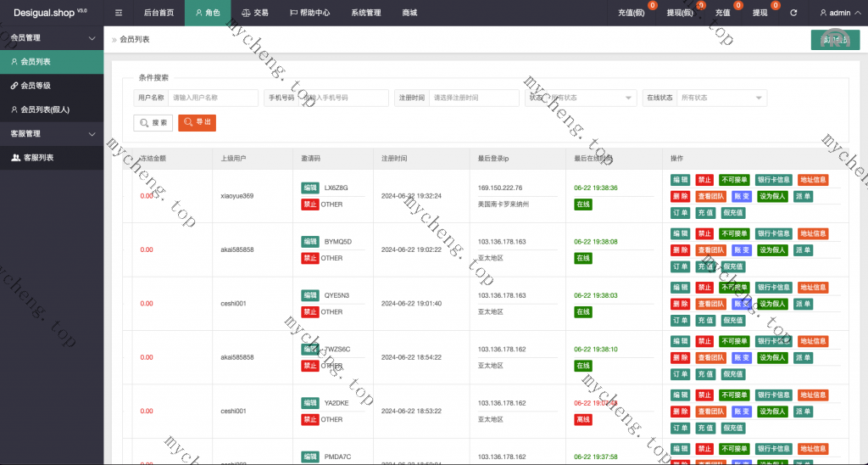
Task: Click into the 用户名称 input field
Action: (x=212, y=98)
